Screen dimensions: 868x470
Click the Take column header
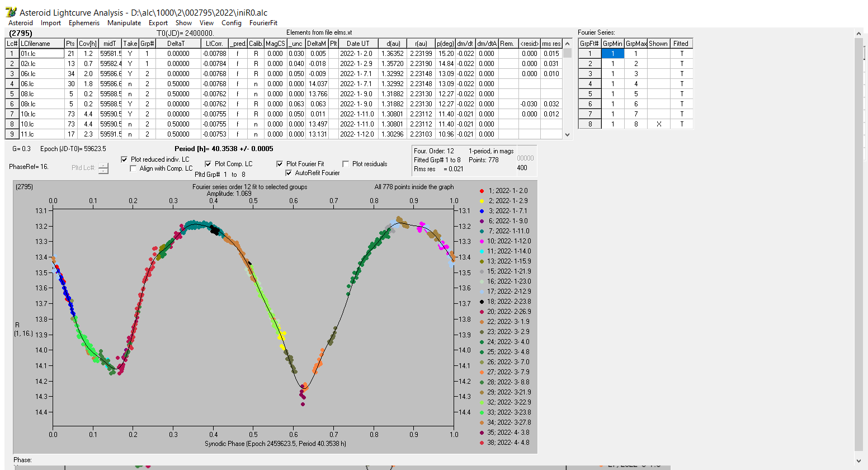[130, 44]
